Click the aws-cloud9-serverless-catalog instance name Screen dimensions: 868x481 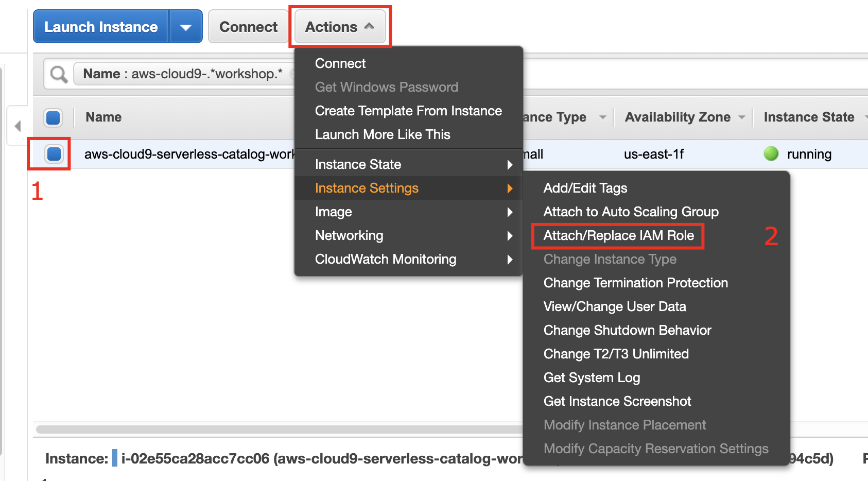click(x=189, y=154)
